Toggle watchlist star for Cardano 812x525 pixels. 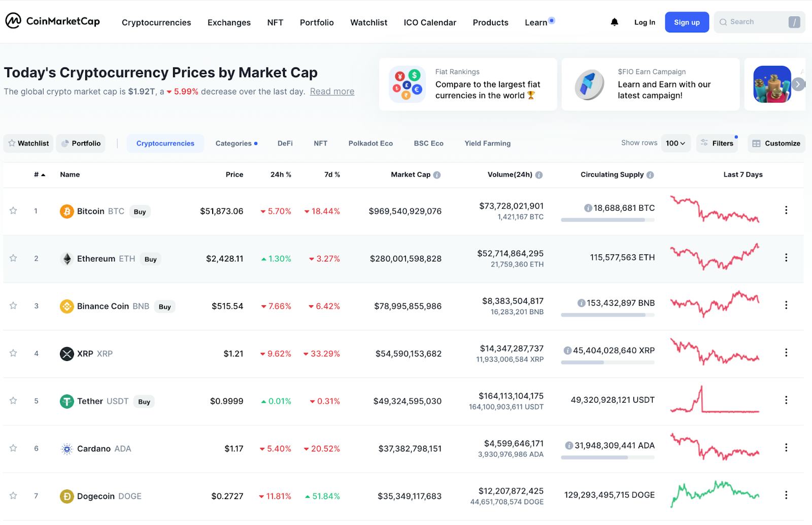13,448
